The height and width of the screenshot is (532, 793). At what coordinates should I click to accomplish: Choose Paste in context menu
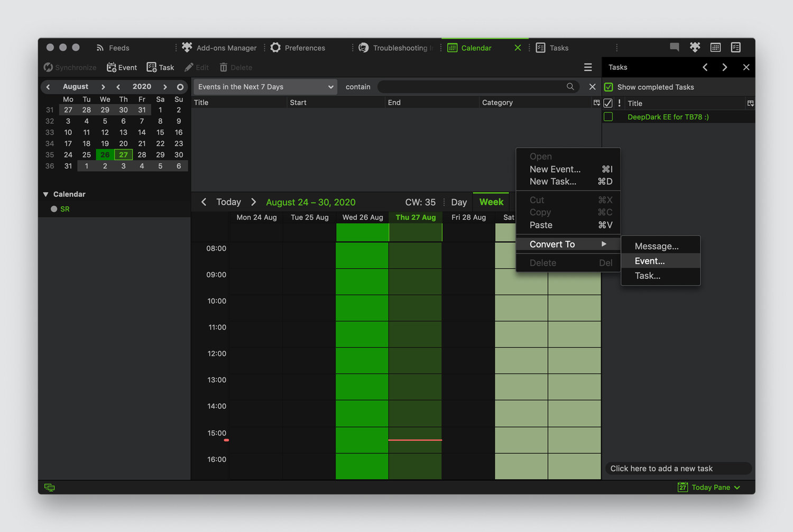click(568, 225)
